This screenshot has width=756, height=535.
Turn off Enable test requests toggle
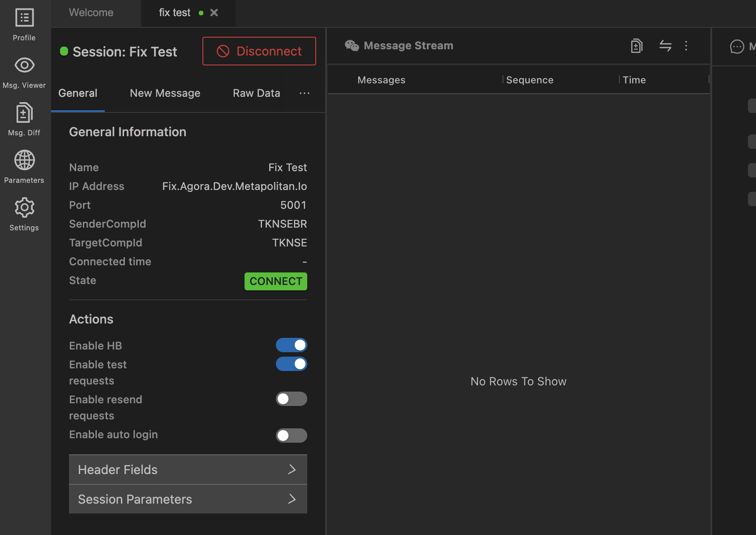click(291, 364)
